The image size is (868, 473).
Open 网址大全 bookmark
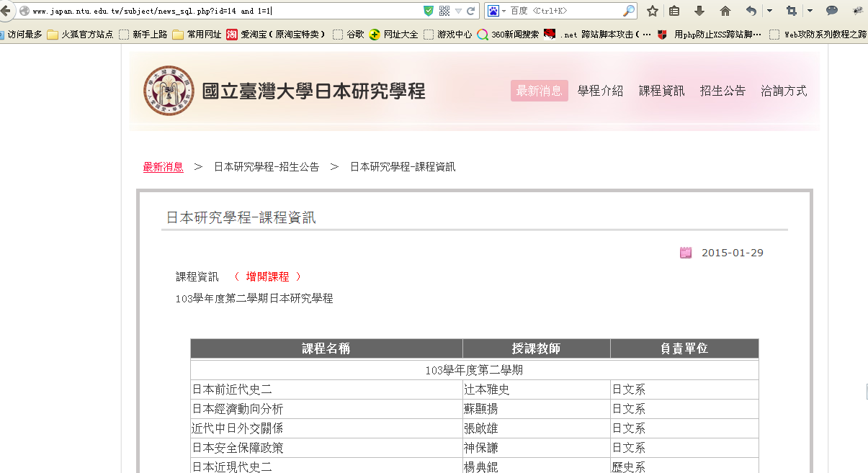pyautogui.click(x=393, y=34)
